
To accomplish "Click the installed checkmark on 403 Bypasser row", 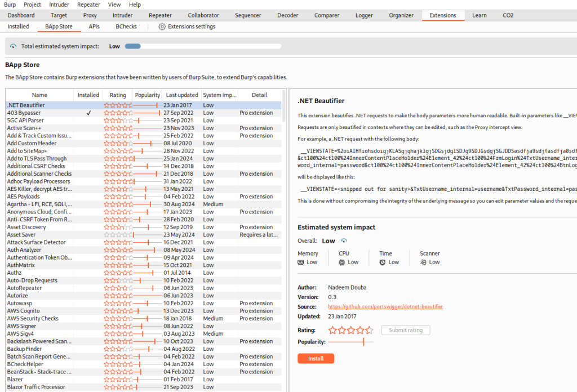I will point(88,113).
